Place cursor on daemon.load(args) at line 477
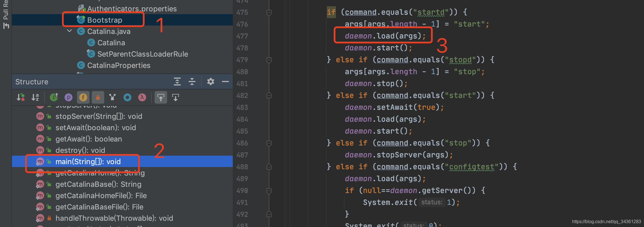The height and width of the screenshot is (227, 644). click(385, 36)
